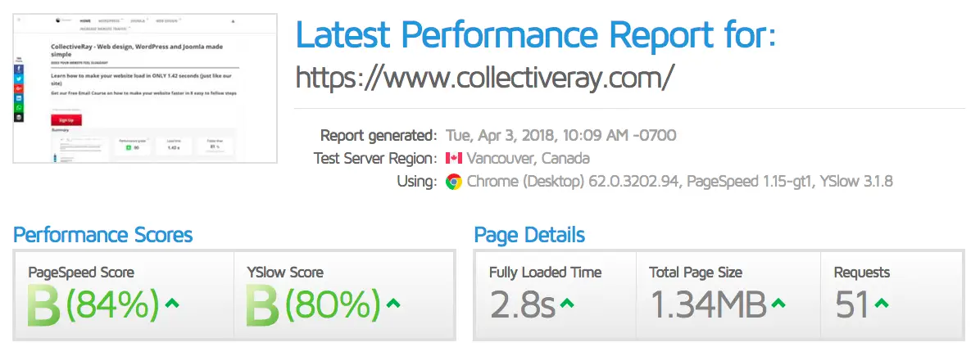Click the Total Page Size trend arrow
The image size is (980, 356).
click(x=778, y=304)
